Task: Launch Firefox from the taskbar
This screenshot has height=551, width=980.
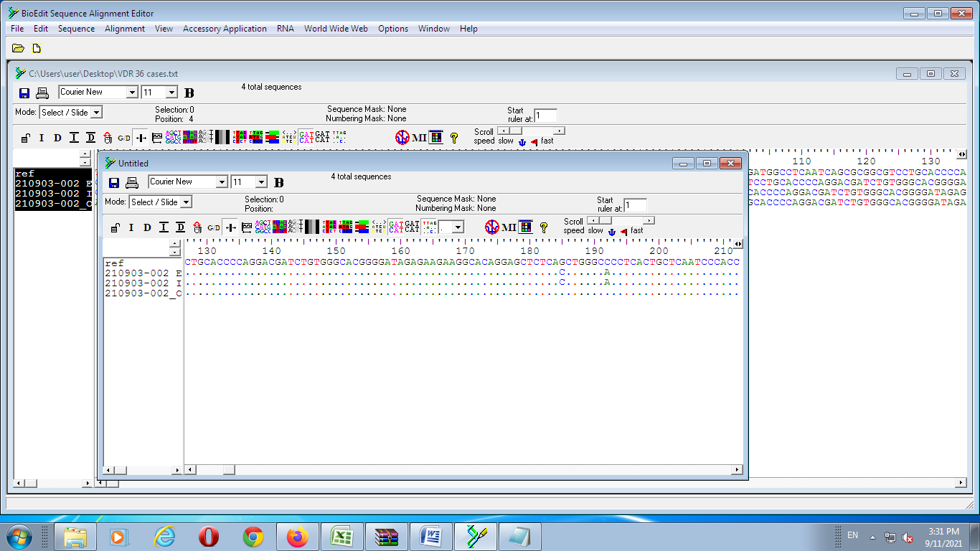Action: coord(296,537)
